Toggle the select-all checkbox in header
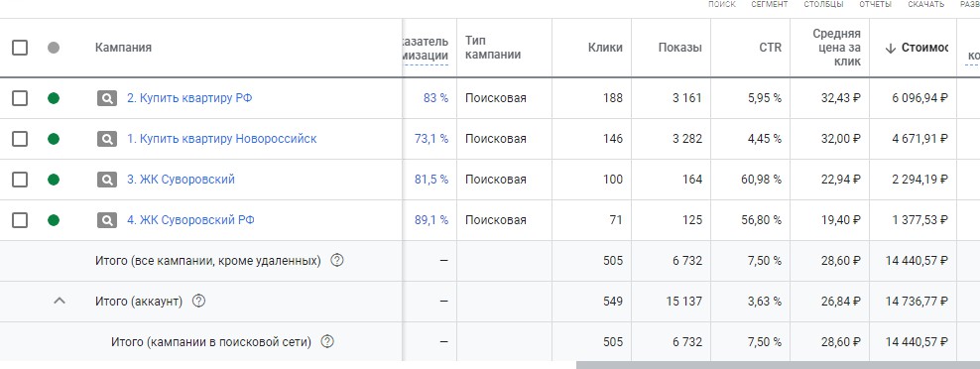 pyautogui.click(x=20, y=48)
